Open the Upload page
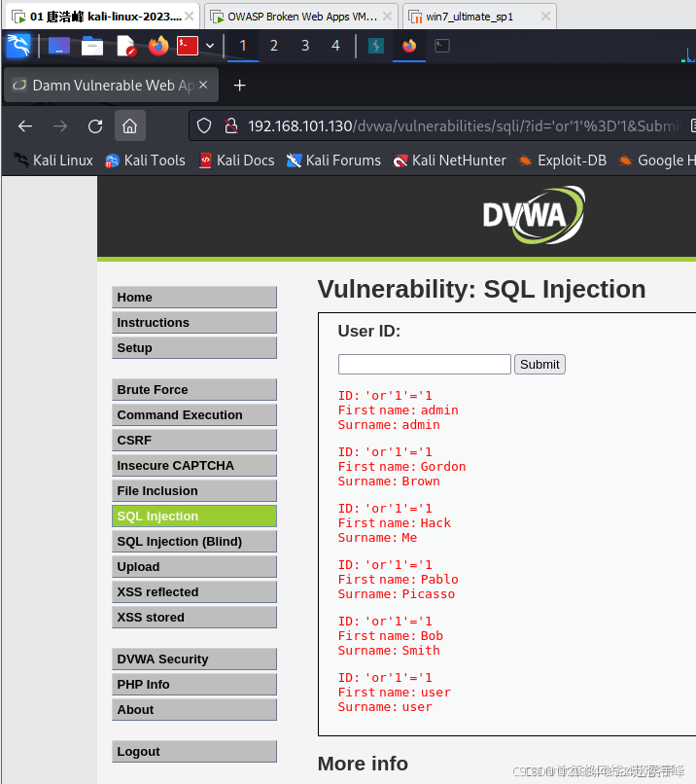696x784 pixels. [x=193, y=566]
